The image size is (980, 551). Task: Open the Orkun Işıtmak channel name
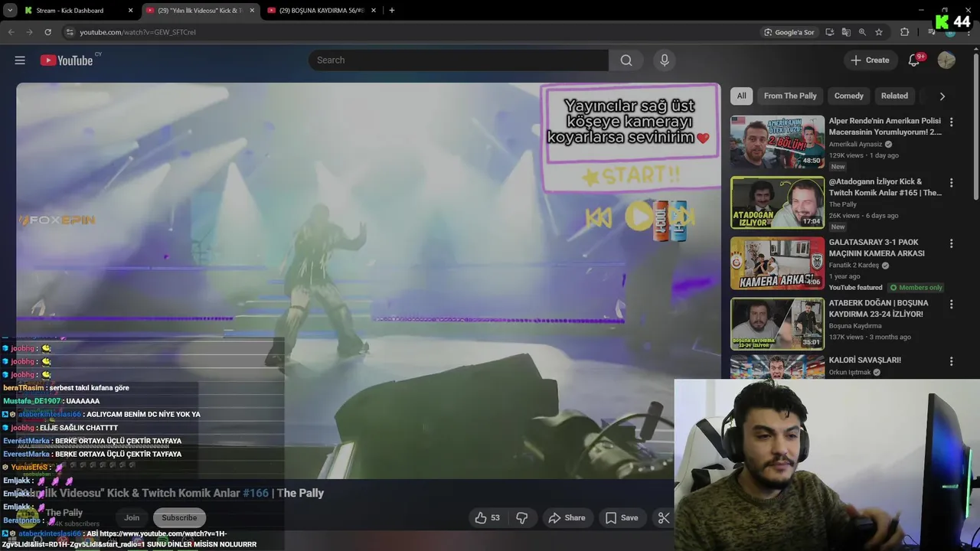pyautogui.click(x=851, y=373)
